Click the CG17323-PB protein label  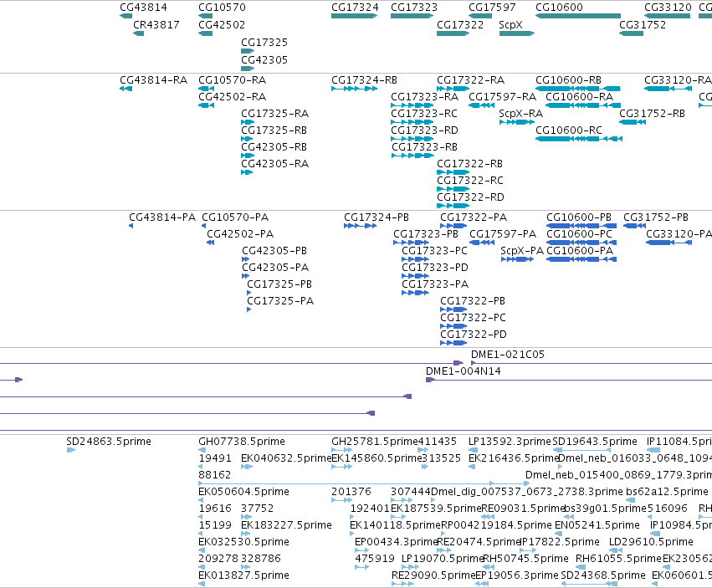426,234
